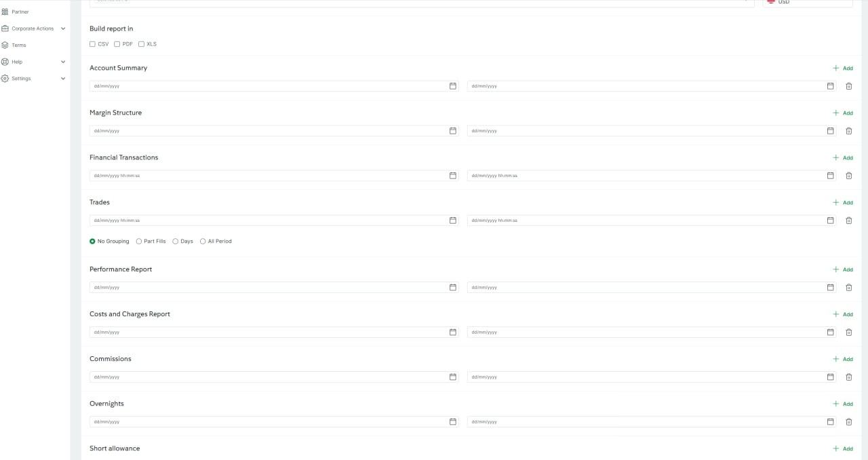Viewport: 868px width, 460px height.
Task: Open calendar for Performance Report start date
Action: coord(452,288)
